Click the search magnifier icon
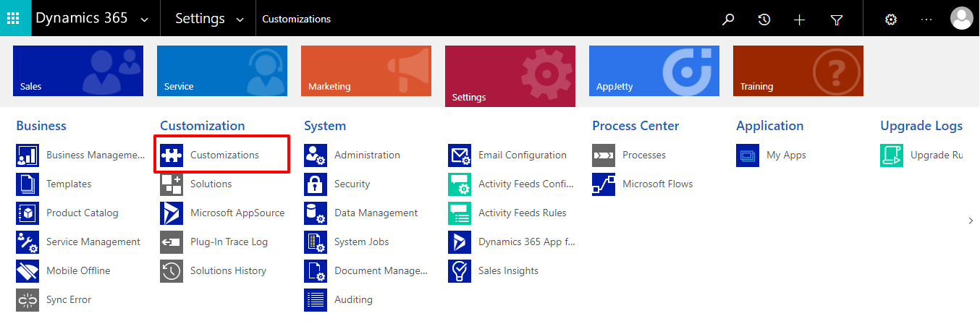The image size is (980, 329). tap(728, 20)
